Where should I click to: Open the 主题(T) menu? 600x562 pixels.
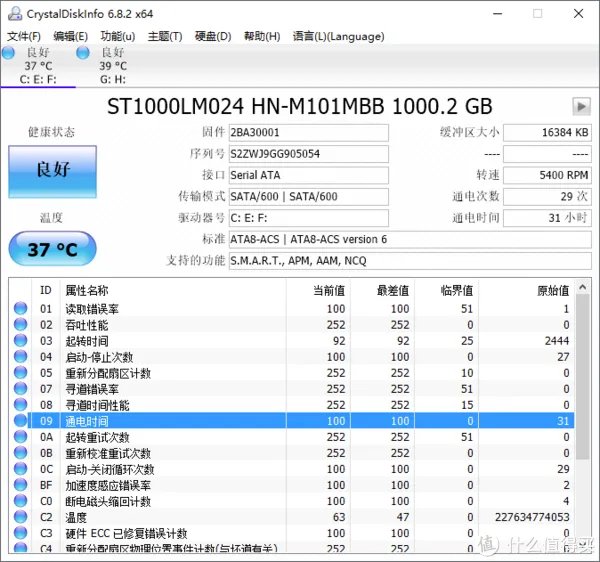[165, 36]
